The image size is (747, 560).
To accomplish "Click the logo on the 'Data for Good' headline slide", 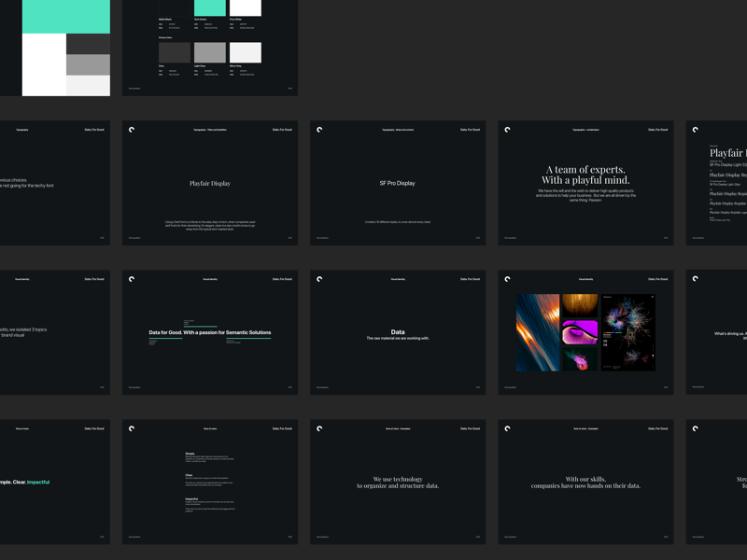I will pyautogui.click(x=132, y=279).
